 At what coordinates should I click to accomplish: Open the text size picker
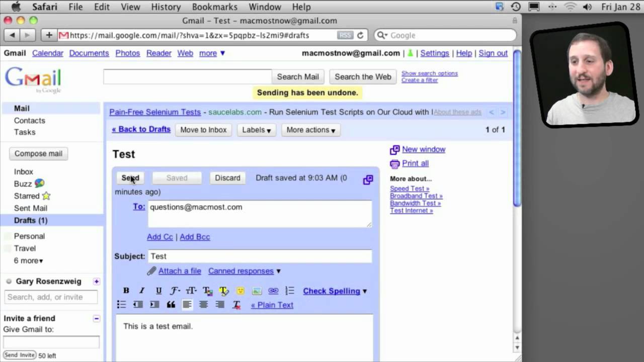coord(191,291)
